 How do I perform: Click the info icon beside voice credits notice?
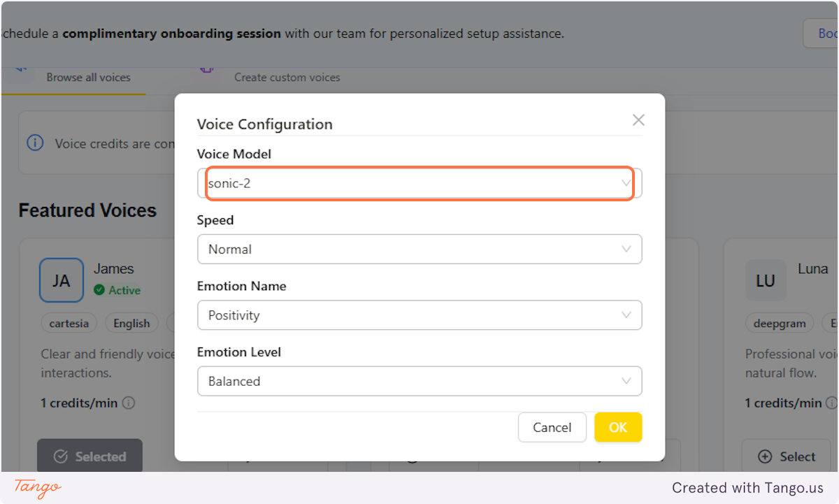(36, 143)
